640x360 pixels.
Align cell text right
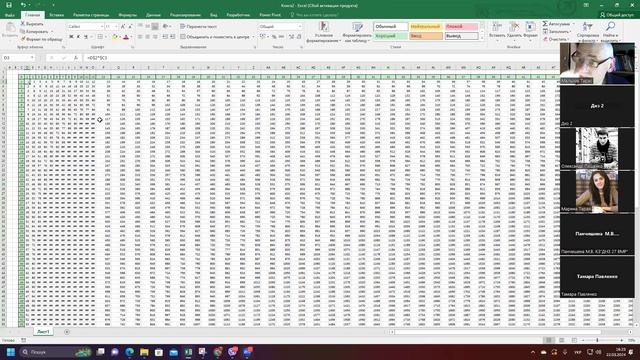[x=155, y=37]
